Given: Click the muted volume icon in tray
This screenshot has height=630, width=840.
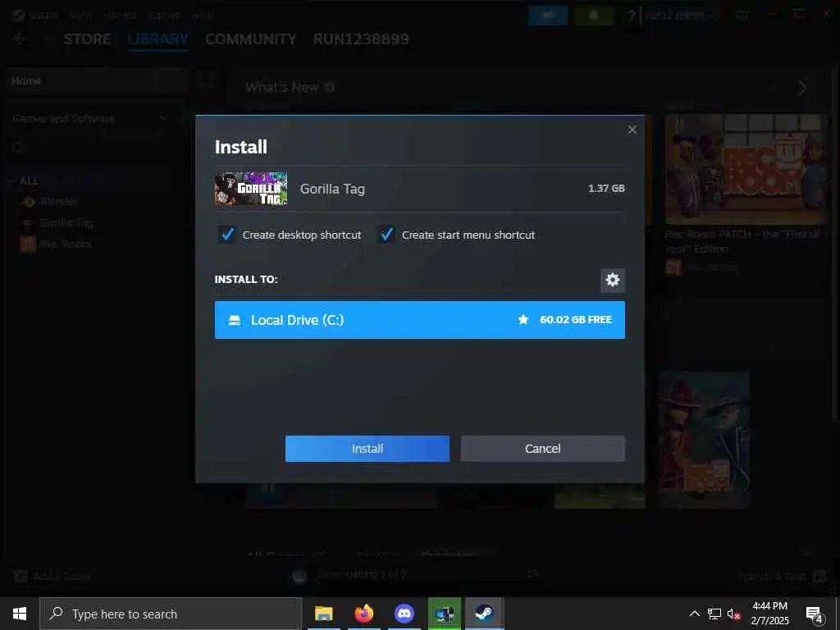Looking at the screenshot, I should (x=734, y=614).
